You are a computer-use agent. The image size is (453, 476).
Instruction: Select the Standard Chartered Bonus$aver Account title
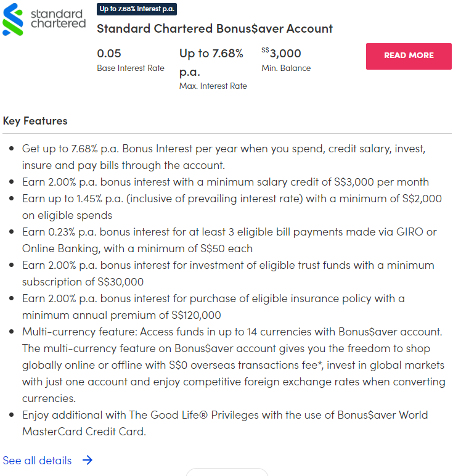pos(214,28)
